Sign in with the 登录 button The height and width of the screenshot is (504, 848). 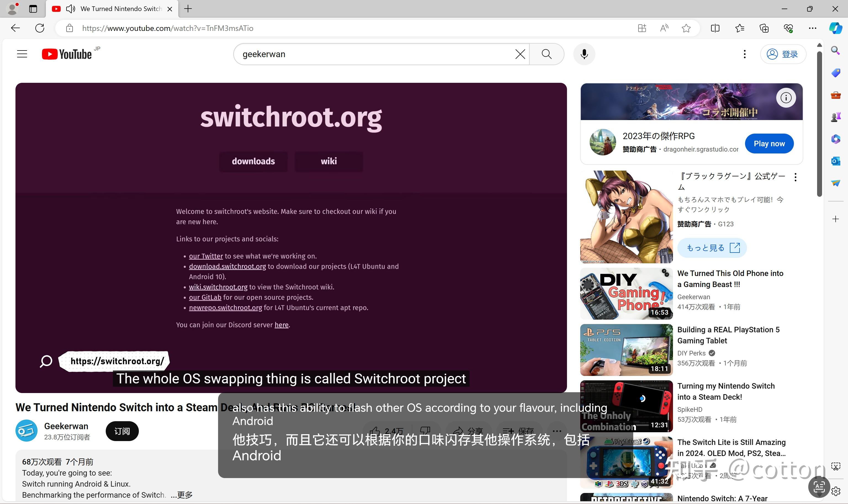pos(783,54)
